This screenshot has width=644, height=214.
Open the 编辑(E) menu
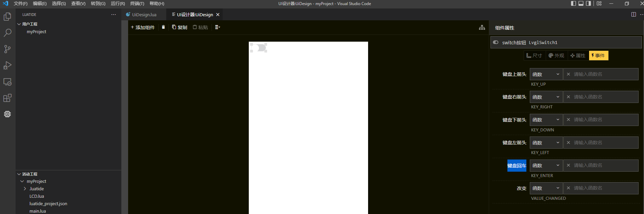pyautogui.click(x=40, y=3)
